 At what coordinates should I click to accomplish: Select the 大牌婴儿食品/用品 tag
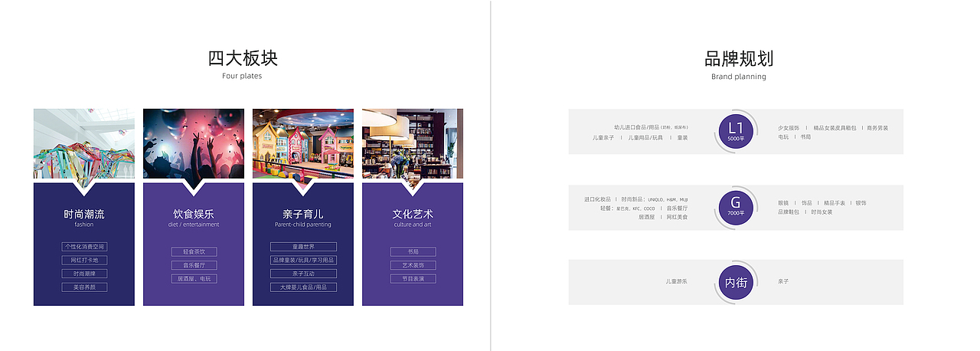(x=303, y=287)
